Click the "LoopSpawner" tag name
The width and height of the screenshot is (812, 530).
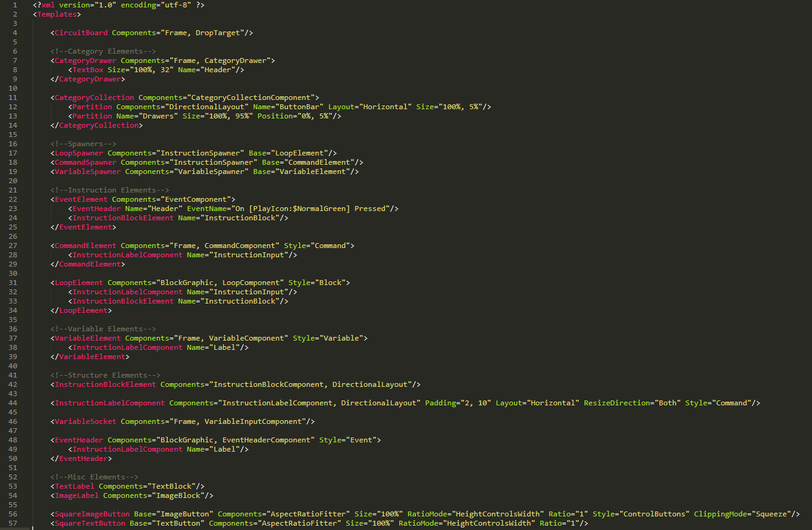(x=79, y=153)
